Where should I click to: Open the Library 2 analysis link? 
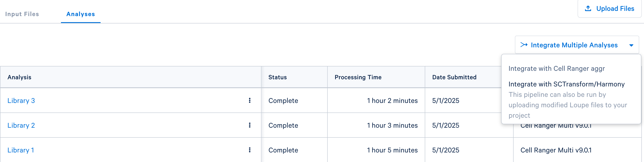(x=21, y=125)
